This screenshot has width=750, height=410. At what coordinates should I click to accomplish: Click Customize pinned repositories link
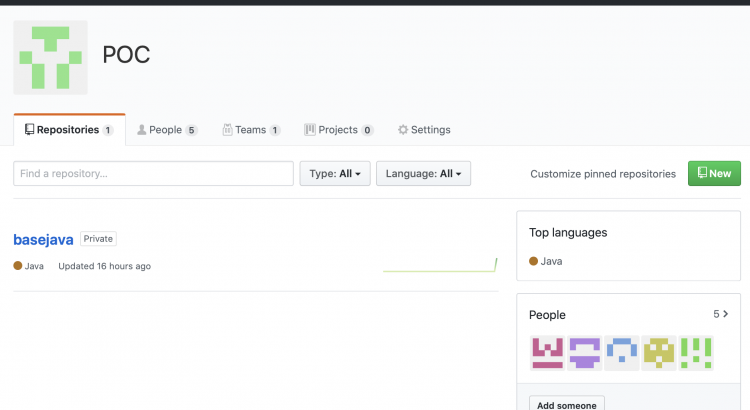point(603,174)
